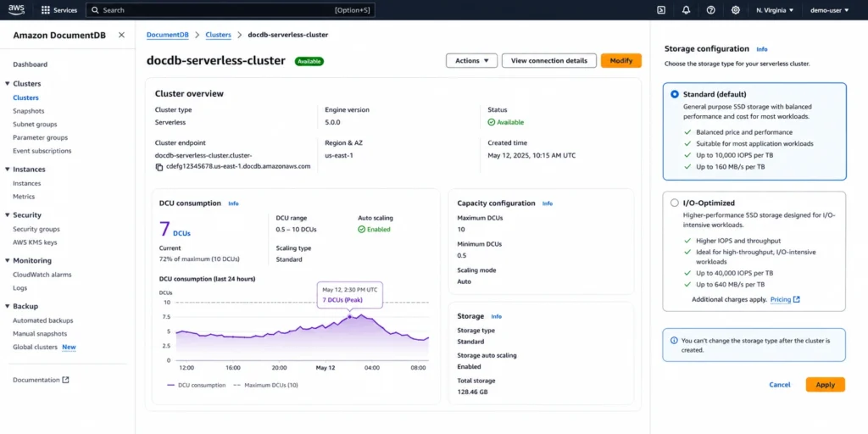This screenshot has width=868, height=434.
Task: Focus the top Search field
Action: tap(231, 10)
